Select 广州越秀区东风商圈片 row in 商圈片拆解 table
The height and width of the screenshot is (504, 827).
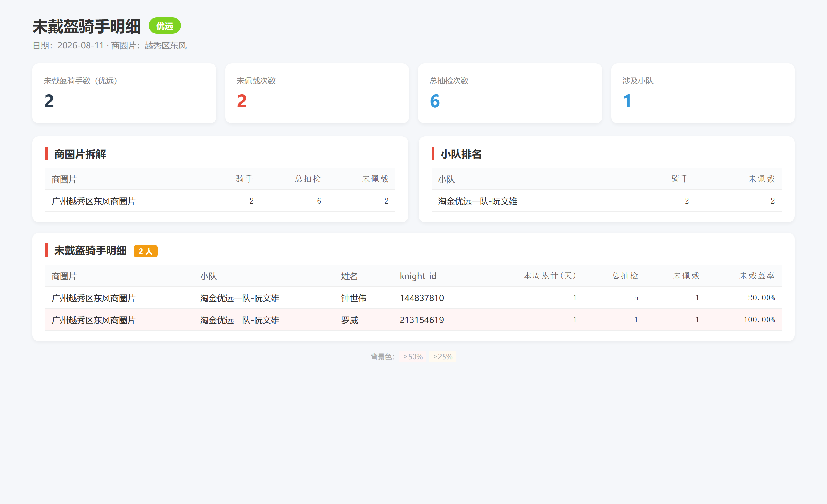coord(220,201)
